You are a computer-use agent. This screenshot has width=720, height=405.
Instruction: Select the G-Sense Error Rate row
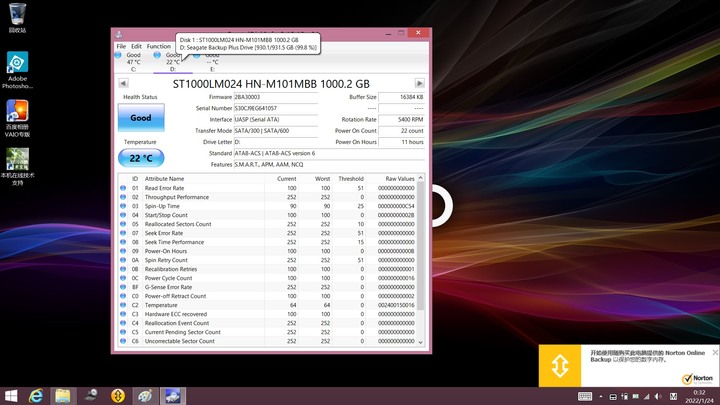tap(267, 287)
